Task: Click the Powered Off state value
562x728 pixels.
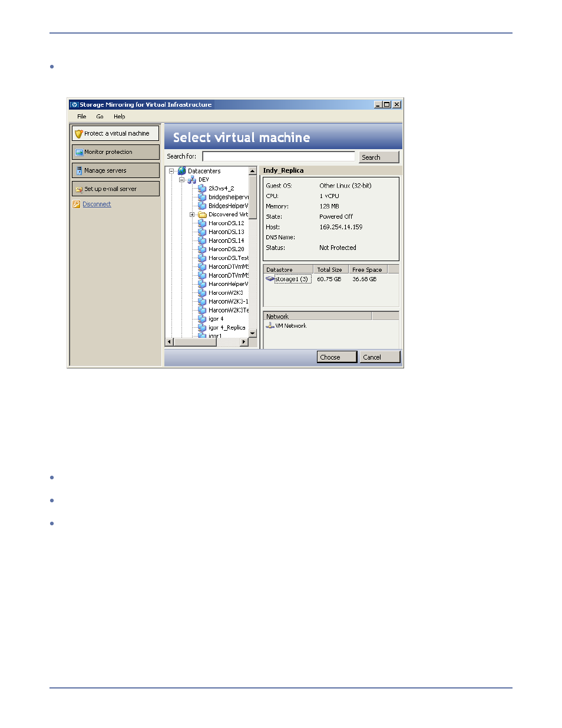Action: 336,217
